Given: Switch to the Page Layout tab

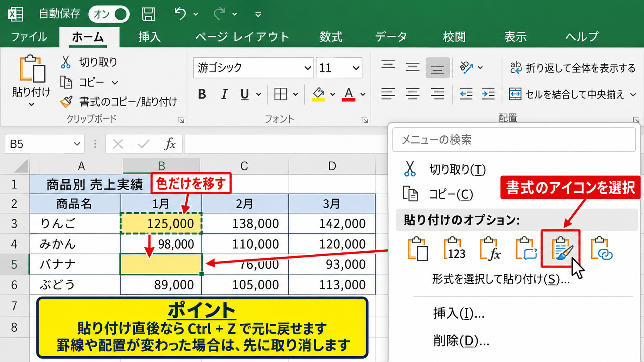Looking at the screenshot, I should [x=242, y=37].
